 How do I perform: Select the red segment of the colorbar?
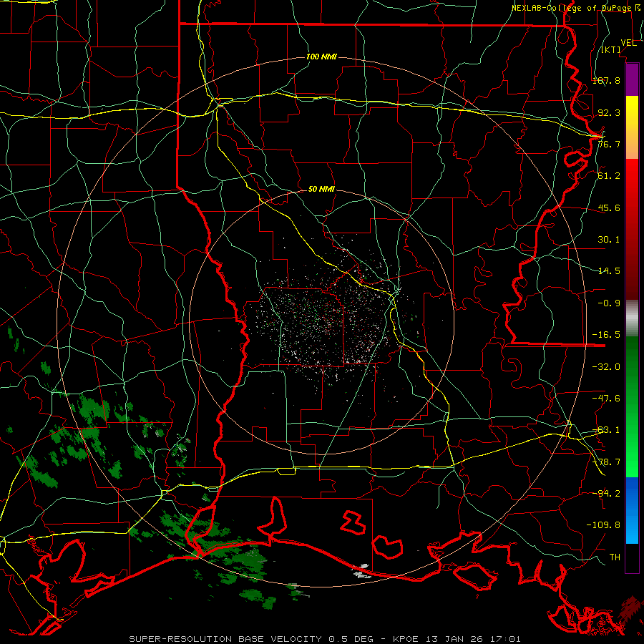[x=632, y=229]
